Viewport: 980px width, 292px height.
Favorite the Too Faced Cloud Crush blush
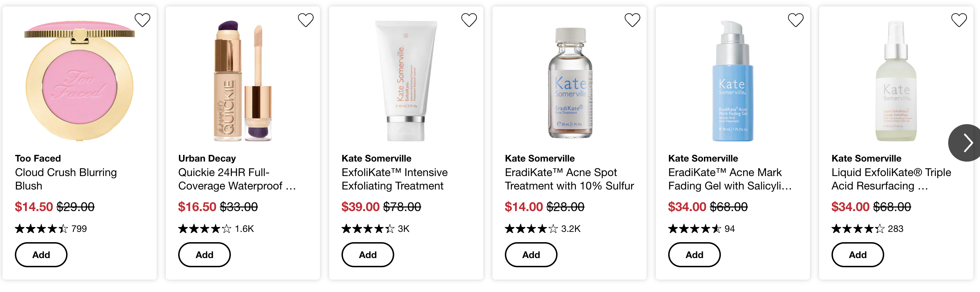(x=142, y=20)
